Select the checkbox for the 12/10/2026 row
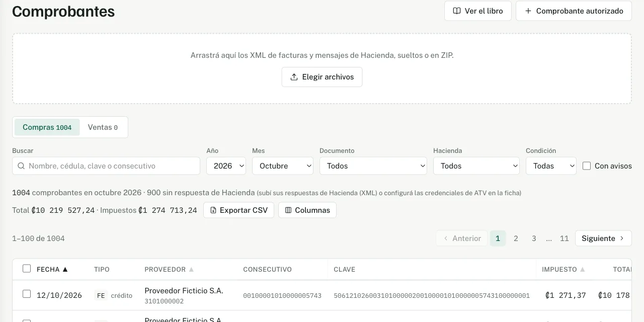 (x=27, y=294)
